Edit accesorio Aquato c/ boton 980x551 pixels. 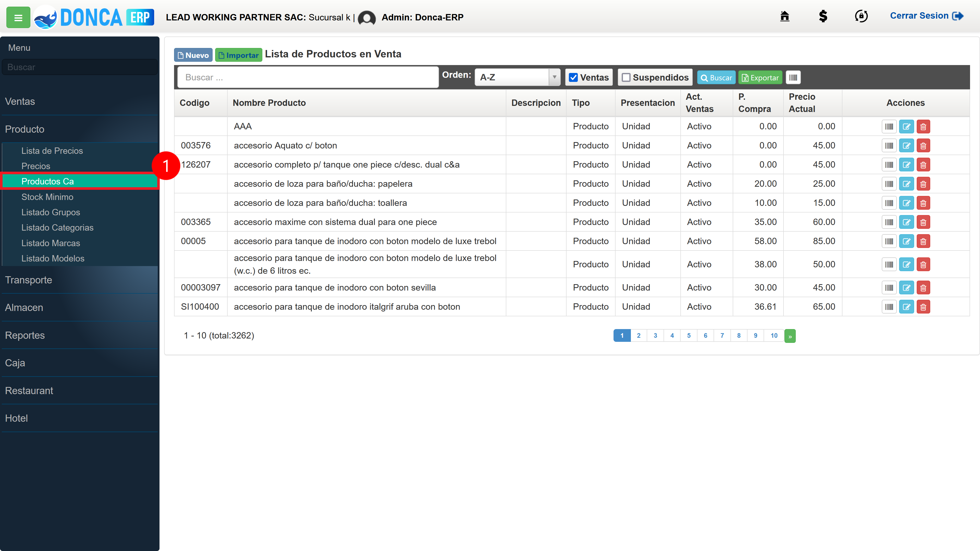[x=906, y=146]
